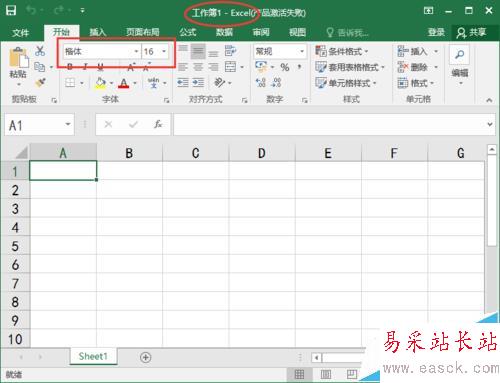Click the 粘贴 paste icon
This screenshot has height=383, width=500.
point(18,58)
